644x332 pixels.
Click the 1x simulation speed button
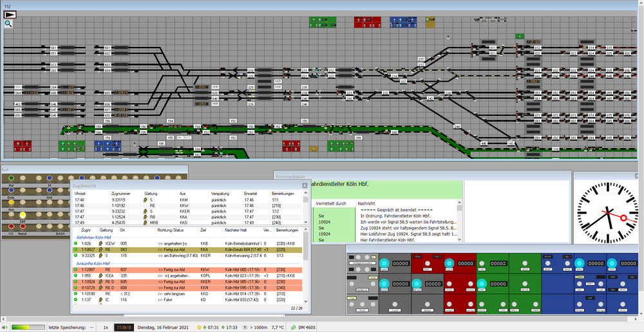pos(106,327)
